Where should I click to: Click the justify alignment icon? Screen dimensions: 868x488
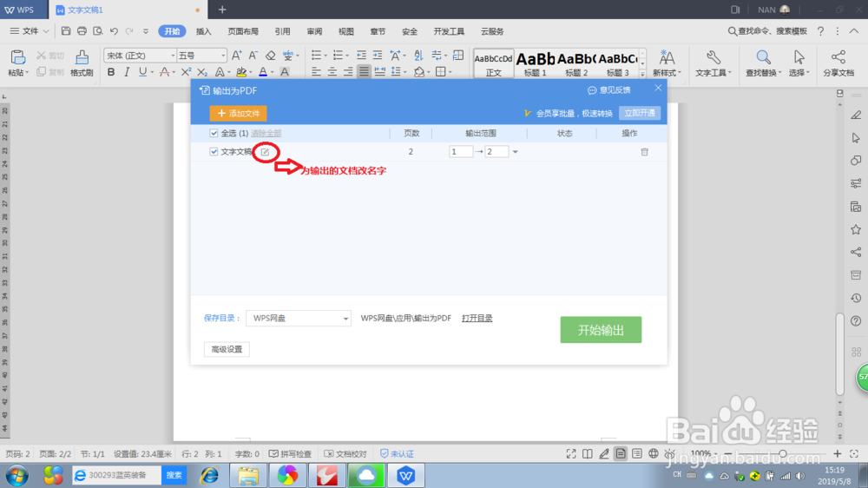(x=364, y=72)
